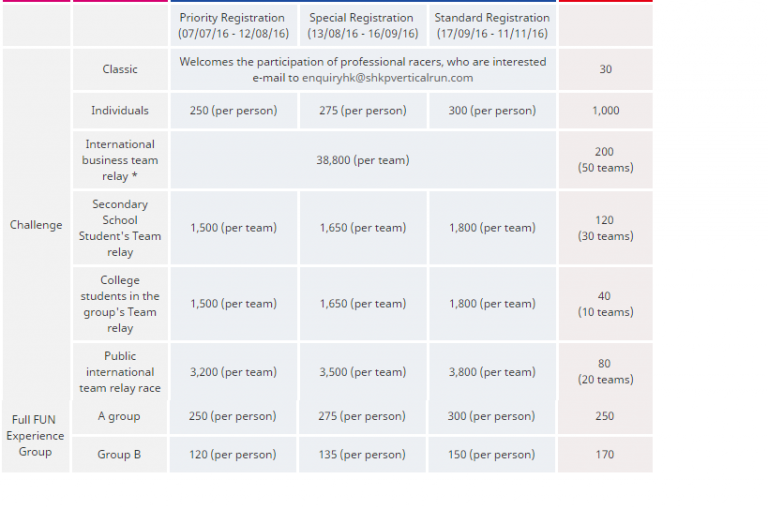Click the Individuals row label
This screenshot has height=509, width=768.
[x=120, y=111]
